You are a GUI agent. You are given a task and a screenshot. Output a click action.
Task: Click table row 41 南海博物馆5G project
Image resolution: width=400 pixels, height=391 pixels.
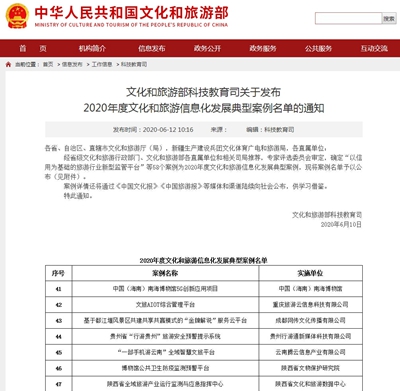pyautogui.click(x=204, y=289)
